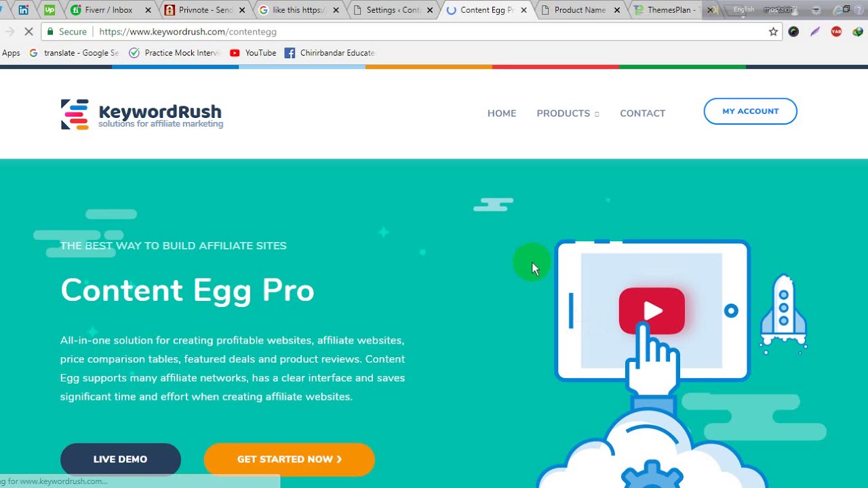Close the Settings tab
Image resolution: width=868 pixels, height=488 pixels.
[430, 10]
